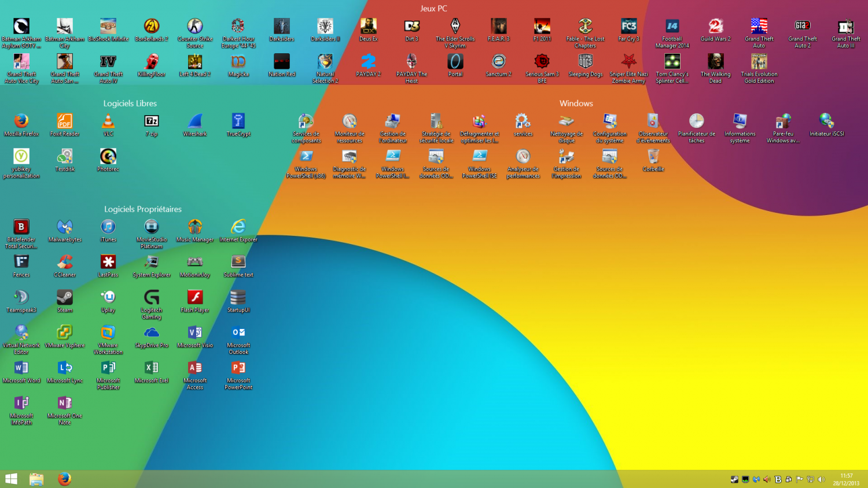Screen dimensions: 868x488
Task: Select the TrueCrypt desktop icon
Action: point(238,121)
